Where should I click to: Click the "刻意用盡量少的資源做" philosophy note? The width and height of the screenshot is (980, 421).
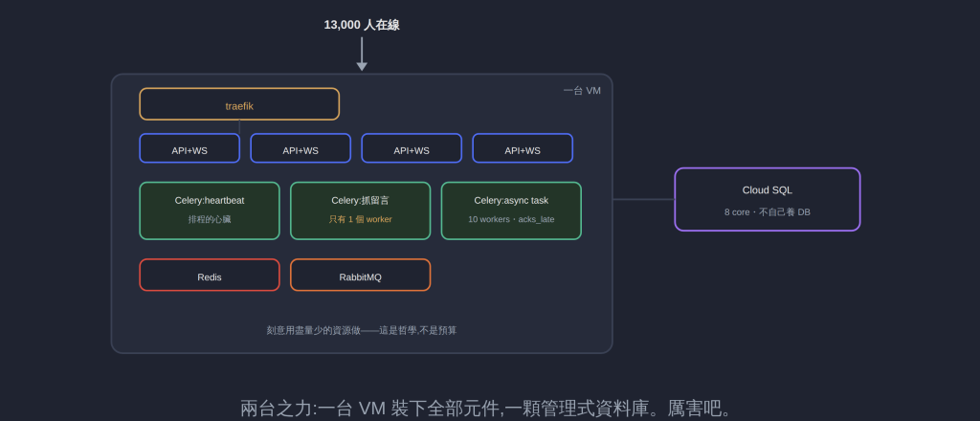coord(361,330)
